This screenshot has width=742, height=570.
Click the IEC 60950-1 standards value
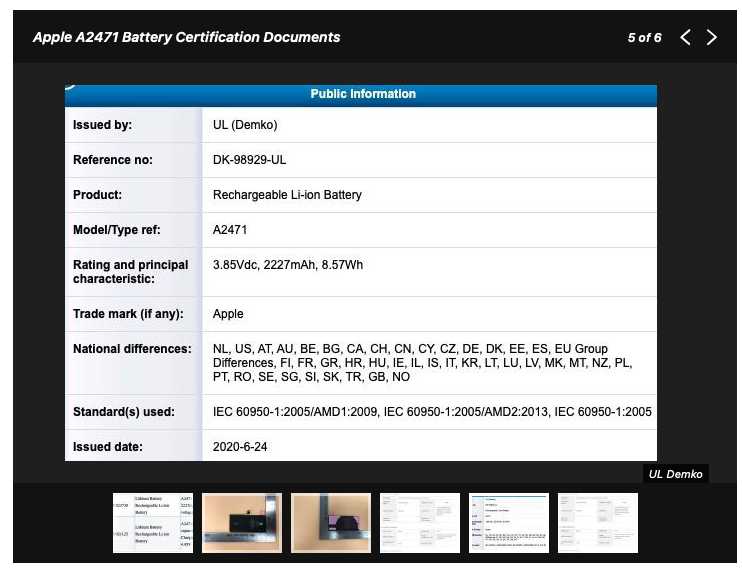click(432, 412)
